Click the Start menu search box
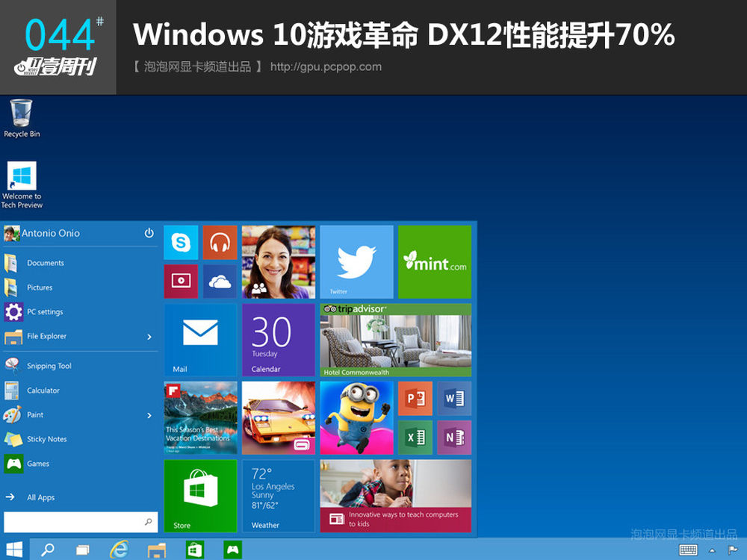The image size is (747, 560). coord(81,522)
